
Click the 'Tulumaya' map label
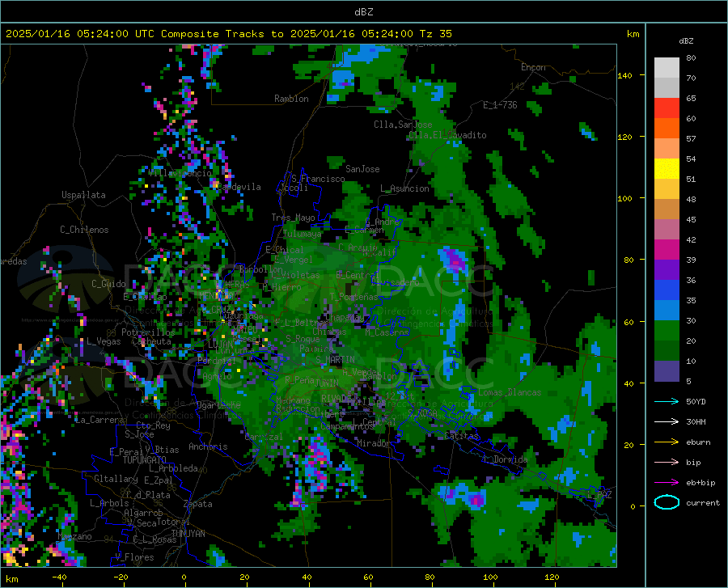(x=303, y=234)
